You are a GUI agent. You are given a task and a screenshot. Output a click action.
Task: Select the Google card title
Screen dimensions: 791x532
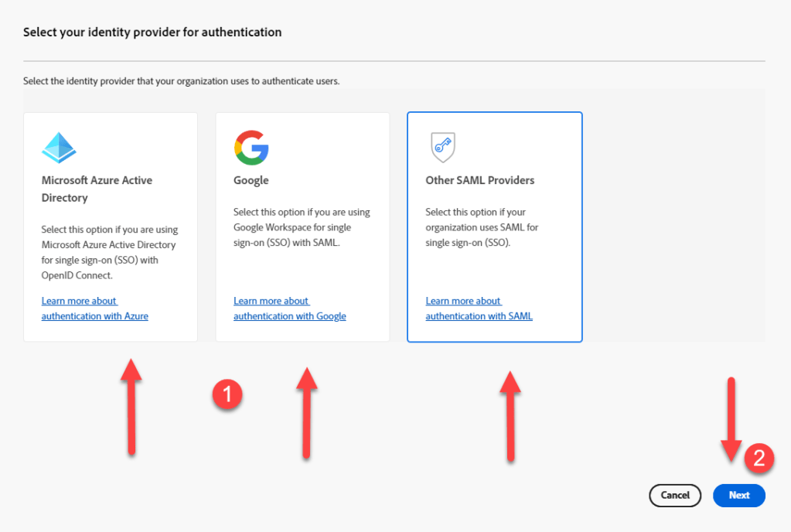pyautogui.click(x=251, y=180)
